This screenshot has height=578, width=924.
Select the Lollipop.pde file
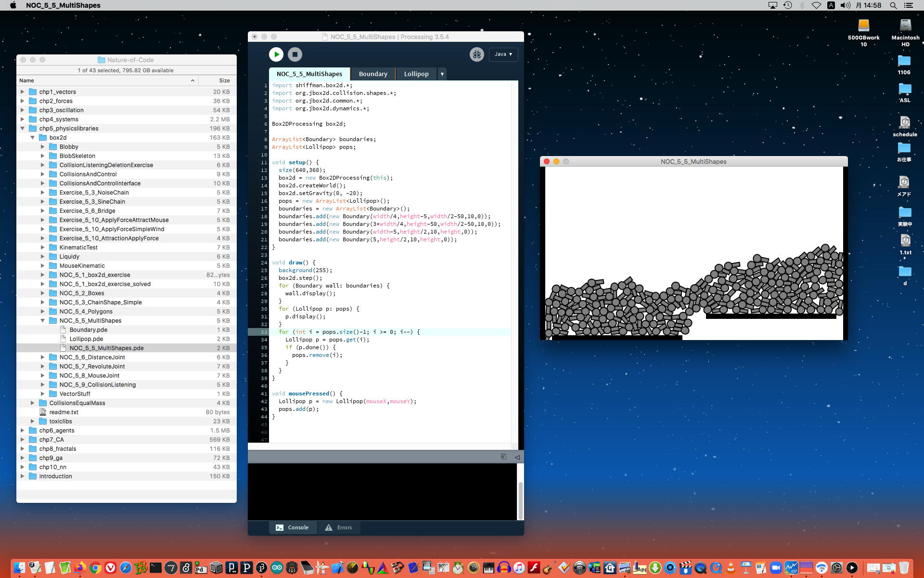(86, 339)
